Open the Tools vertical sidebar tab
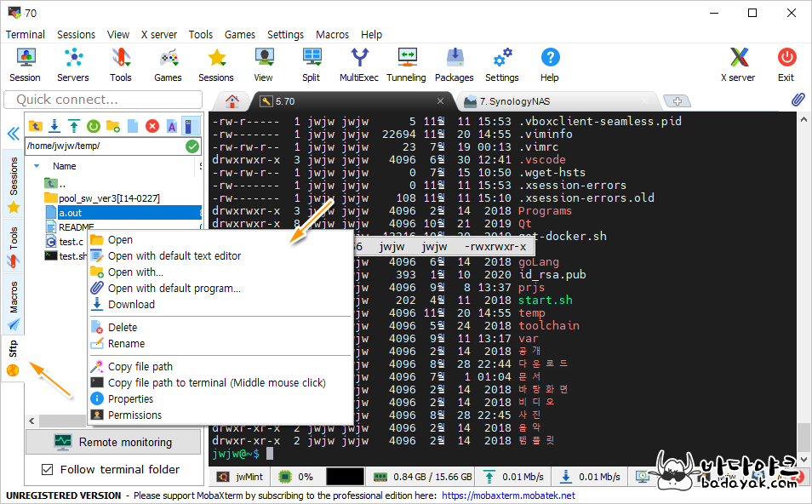The image size is (812, 504). point(14,247)
